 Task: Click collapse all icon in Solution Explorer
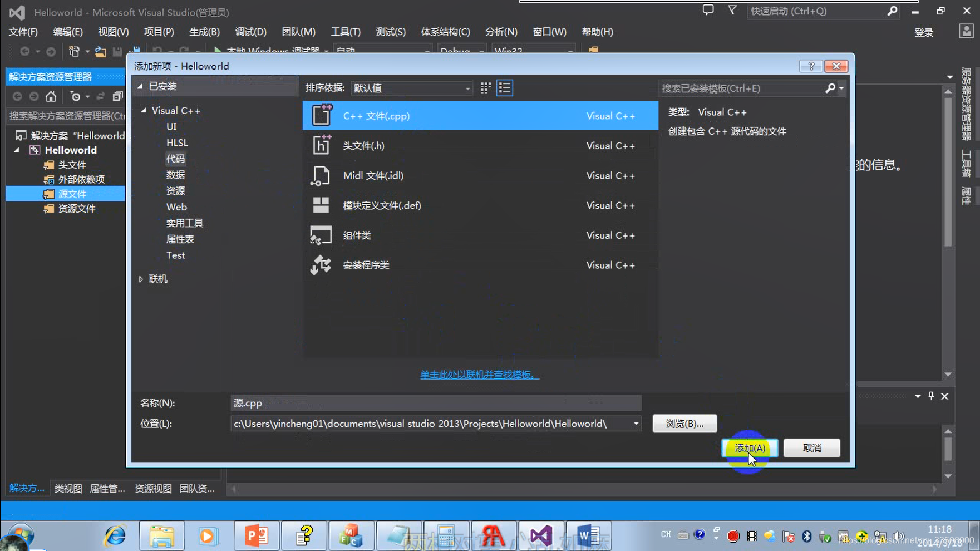(117, 96)
